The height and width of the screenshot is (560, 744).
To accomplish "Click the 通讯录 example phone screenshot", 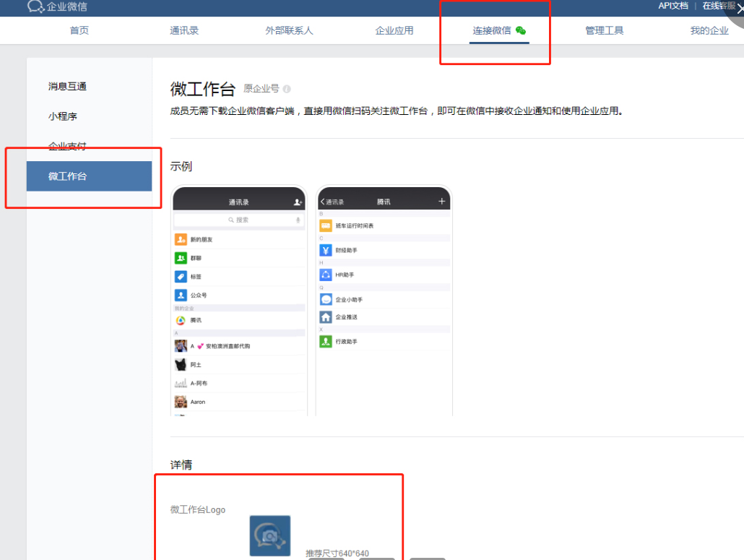I will (239, 303).
